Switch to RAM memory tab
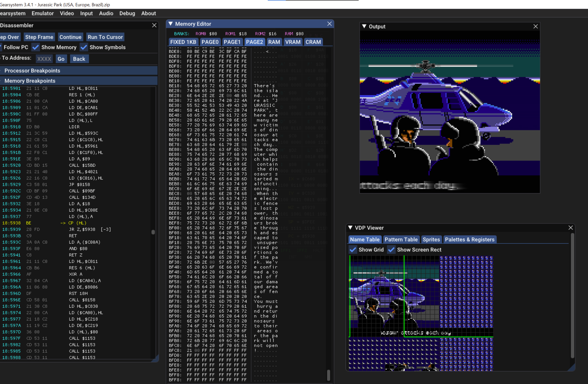This screenshot has width=588, height=384. tap(274, 42)
